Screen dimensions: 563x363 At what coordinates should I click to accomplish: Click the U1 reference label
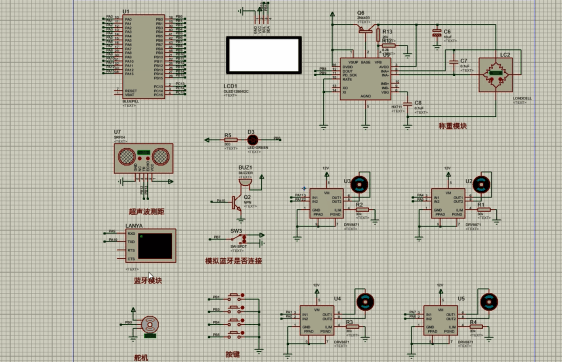coord(126,12)
